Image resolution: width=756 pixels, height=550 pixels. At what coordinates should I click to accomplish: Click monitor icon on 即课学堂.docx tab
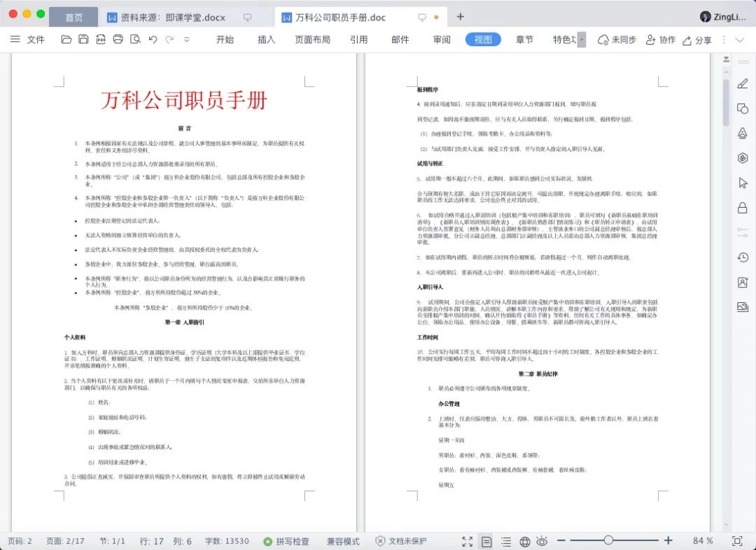[x=247, y=17]
